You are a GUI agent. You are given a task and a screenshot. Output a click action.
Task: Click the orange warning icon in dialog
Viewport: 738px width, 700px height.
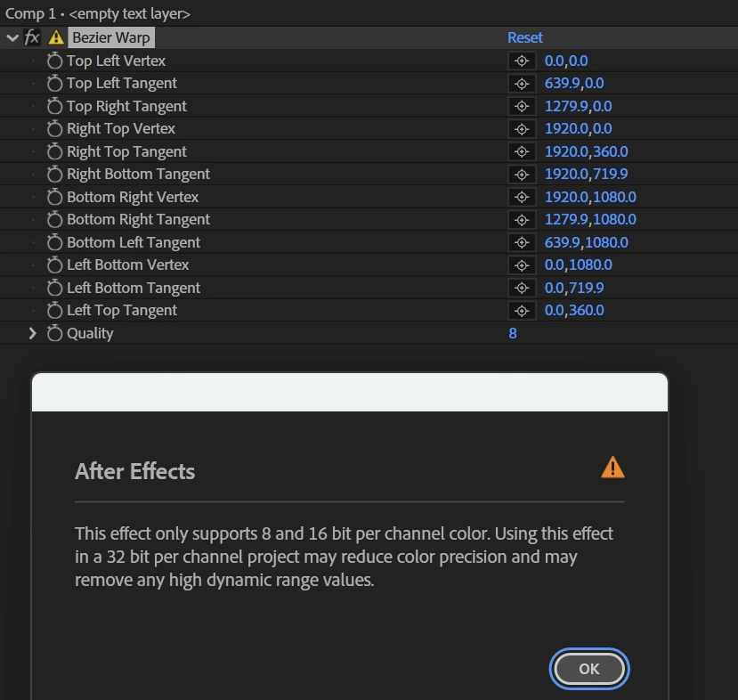coord(612,468)
